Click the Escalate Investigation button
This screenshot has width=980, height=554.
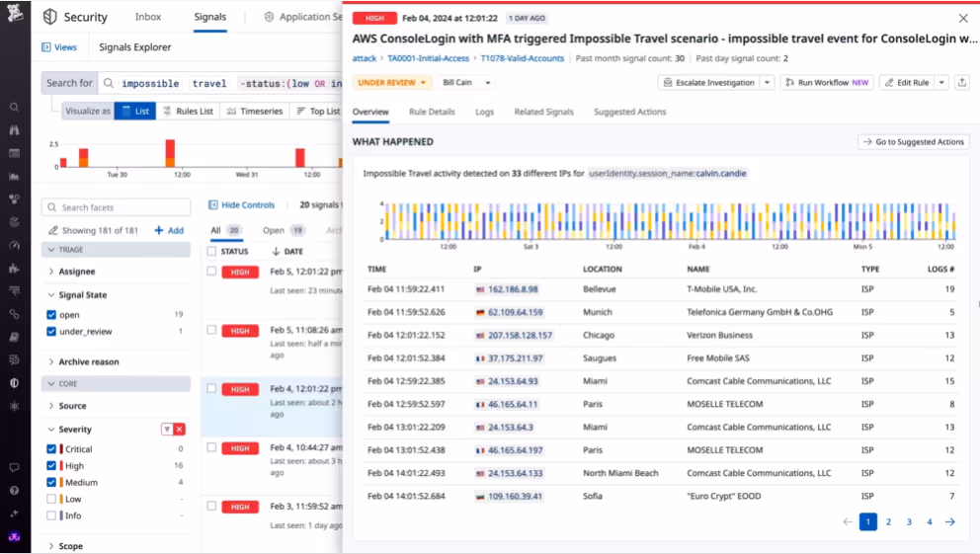(708, 82)
